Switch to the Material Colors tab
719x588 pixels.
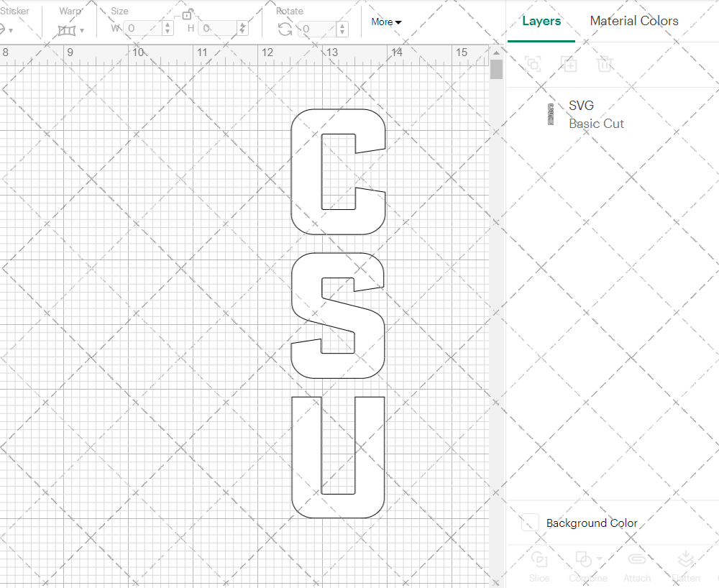click(x=634, y=21)
